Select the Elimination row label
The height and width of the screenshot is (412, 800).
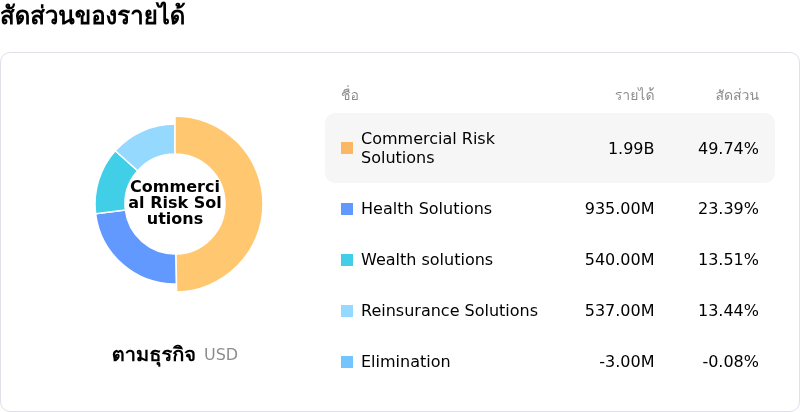pyautogui.click(x=405, y=362)
